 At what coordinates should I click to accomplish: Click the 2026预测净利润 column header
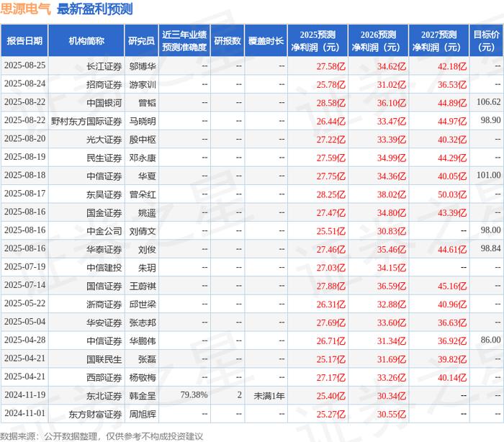378,41
